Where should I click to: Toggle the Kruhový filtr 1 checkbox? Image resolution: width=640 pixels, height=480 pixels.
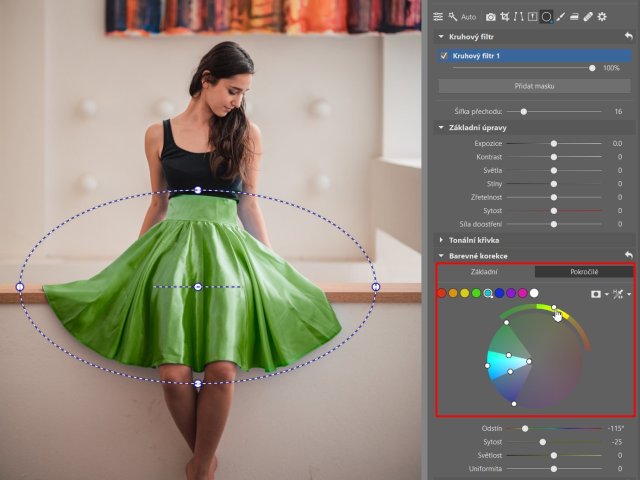coord(444,56)
